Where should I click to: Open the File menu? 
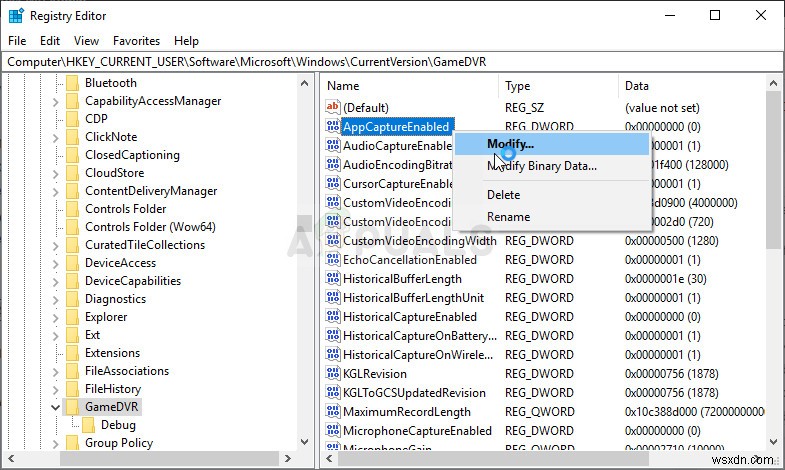(x=17, y=41)
